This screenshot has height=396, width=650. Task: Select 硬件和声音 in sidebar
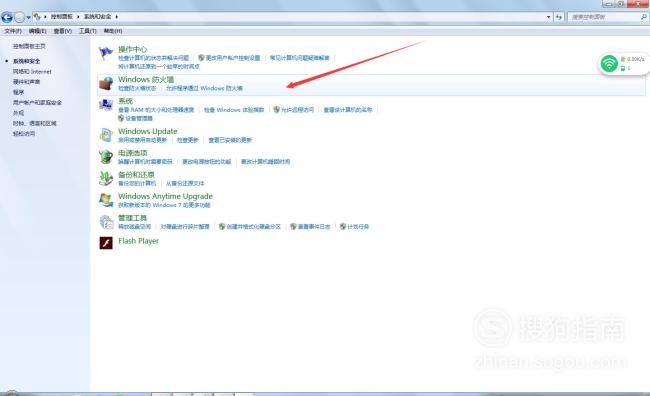(27, 82)
